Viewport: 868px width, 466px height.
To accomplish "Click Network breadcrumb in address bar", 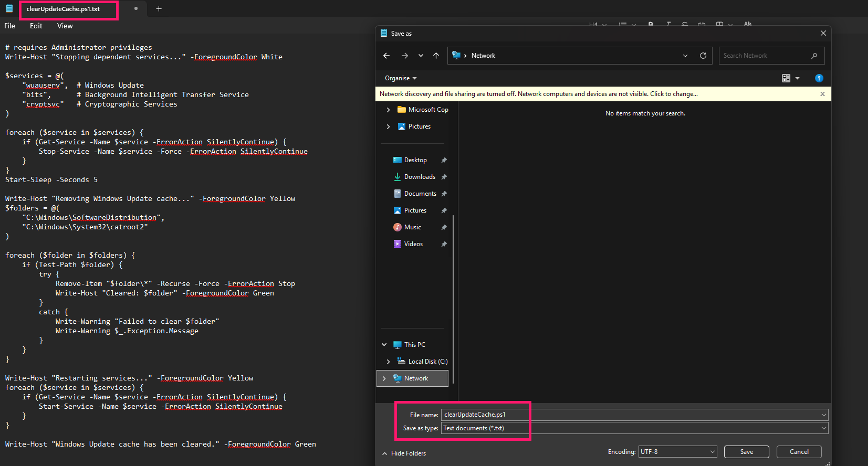I will (x=483, y=56).
